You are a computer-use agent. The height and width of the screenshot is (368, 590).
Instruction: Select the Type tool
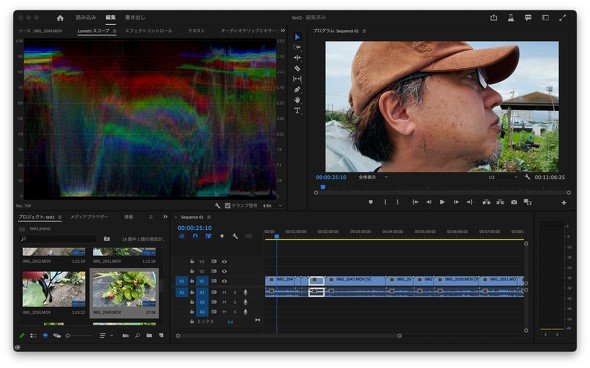point(297,111)
